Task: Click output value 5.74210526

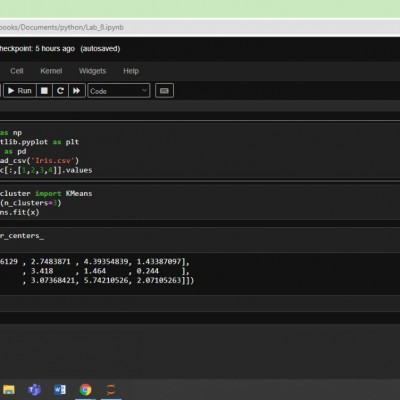Action: click(x=105, y=280)
